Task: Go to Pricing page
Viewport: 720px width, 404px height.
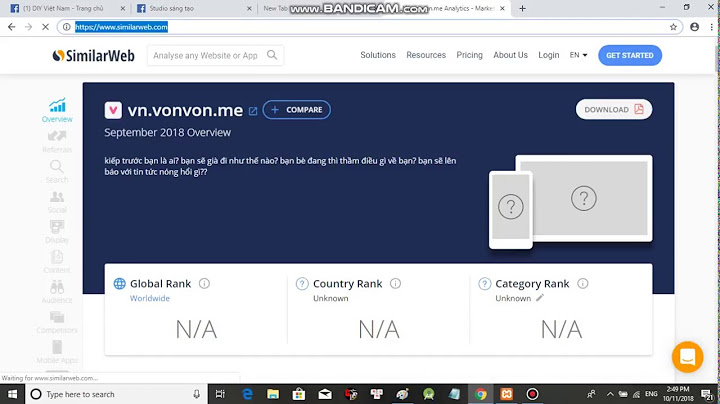Action: tap(469, 55)
